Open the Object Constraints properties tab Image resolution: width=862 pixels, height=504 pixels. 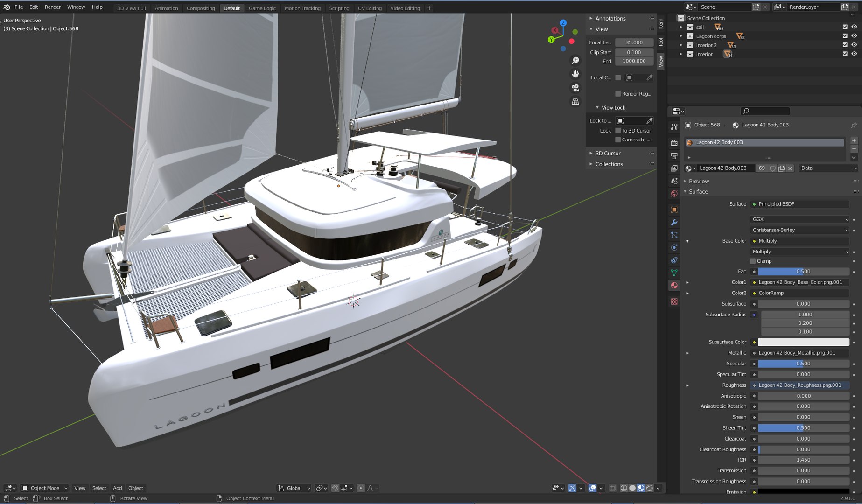pos(674,260)
